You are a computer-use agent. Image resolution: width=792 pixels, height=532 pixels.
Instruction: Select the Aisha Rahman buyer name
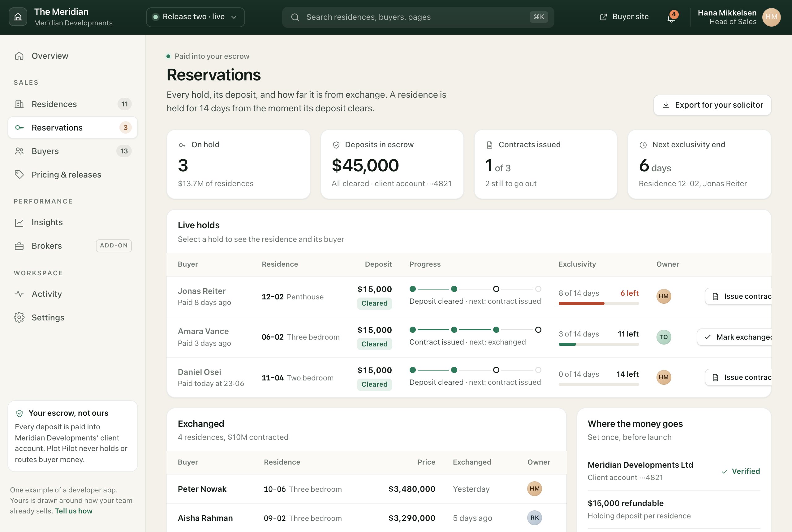(x=205, y=518)
